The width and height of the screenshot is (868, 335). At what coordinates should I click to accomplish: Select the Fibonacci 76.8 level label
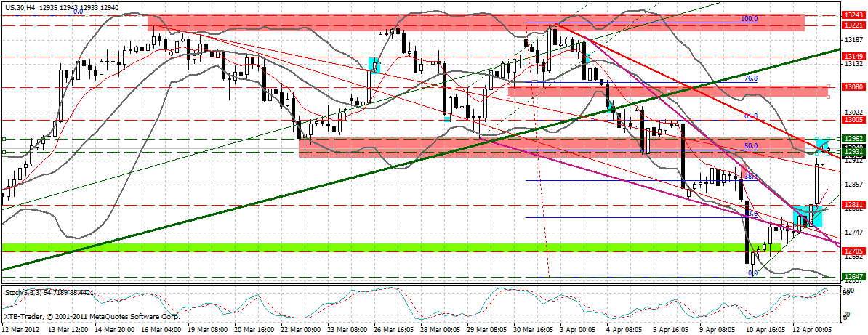pyautogui.click(x=751, y=78)
